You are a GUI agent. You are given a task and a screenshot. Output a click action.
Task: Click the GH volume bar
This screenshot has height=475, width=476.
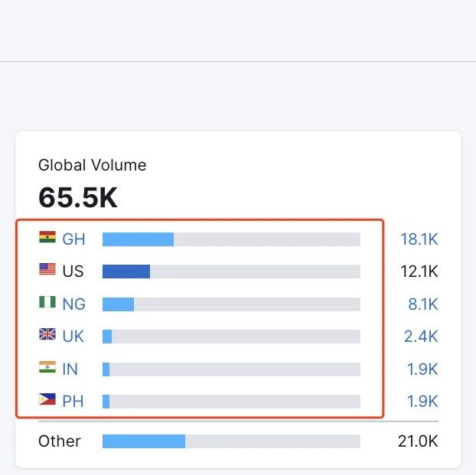138,239
